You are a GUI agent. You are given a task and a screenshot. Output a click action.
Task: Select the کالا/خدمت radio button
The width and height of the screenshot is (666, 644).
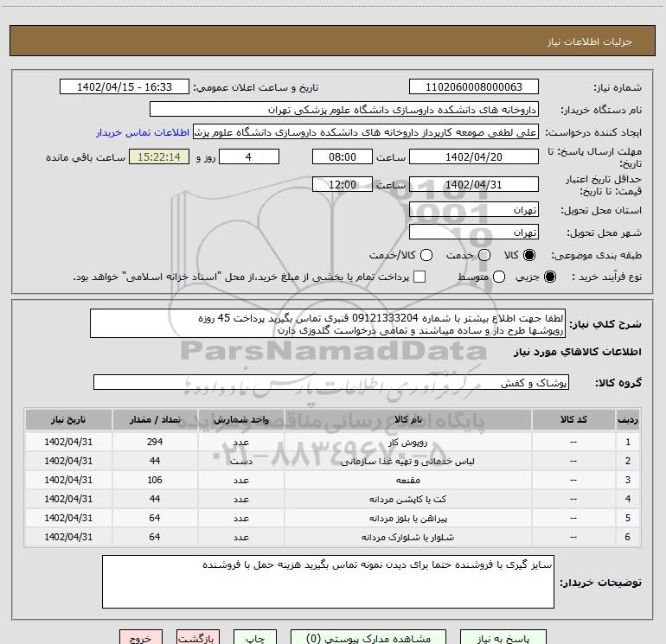click(x=426, y=255)
